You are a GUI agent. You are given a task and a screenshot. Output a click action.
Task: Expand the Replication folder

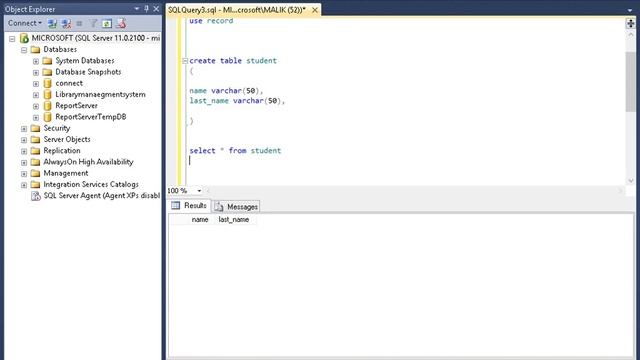(x=24, y=151)
